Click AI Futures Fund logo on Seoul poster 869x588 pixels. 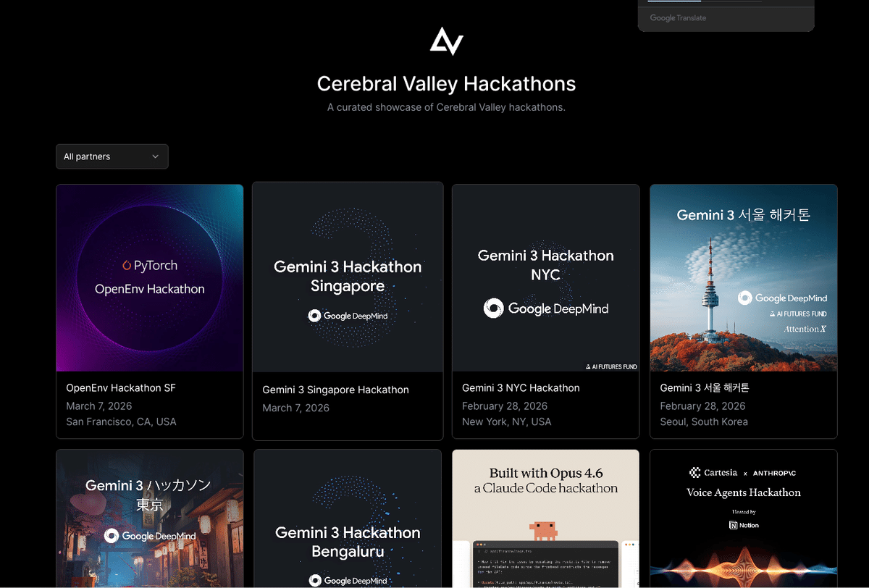click(x=797, y=314)
